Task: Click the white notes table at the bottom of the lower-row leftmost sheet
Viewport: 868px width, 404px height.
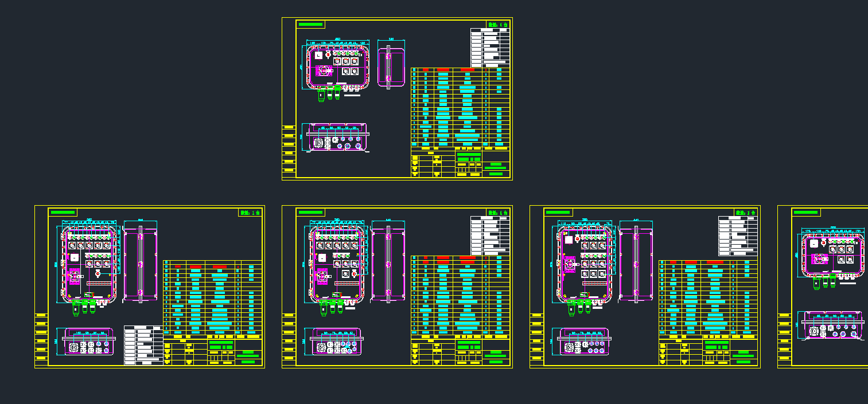Action: coord(144,345)
